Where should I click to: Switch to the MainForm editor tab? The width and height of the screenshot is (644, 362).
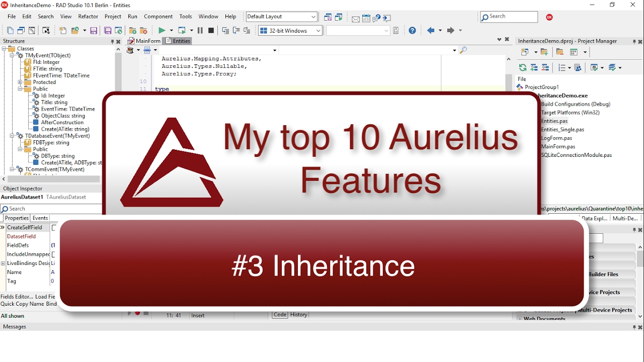pyautogui.click(x=144, y=41)
